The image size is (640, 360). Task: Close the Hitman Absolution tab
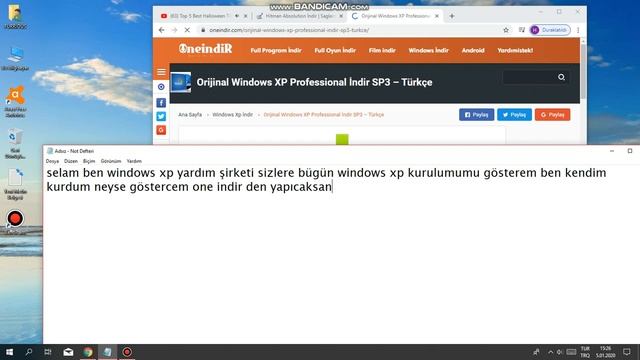(x=341, y=16)
